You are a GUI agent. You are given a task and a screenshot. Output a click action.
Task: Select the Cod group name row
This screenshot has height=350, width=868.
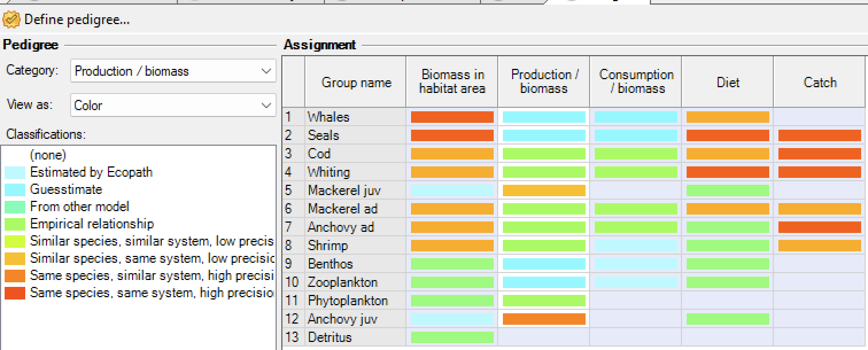355,154
